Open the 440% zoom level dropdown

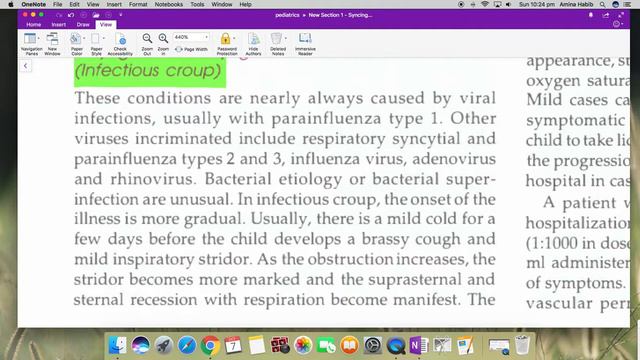(x=206, y=37)
